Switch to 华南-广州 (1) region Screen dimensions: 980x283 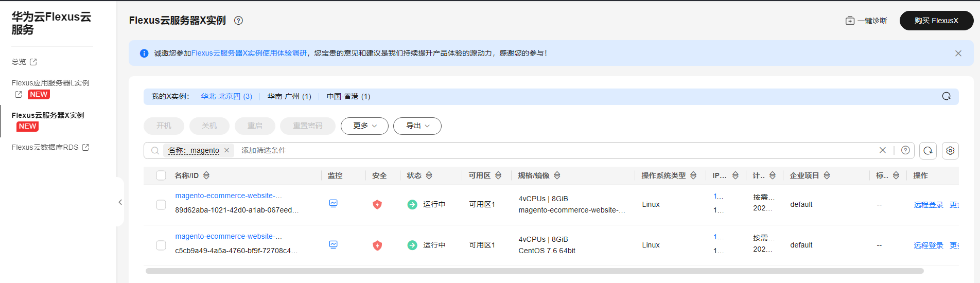(289, 96)
